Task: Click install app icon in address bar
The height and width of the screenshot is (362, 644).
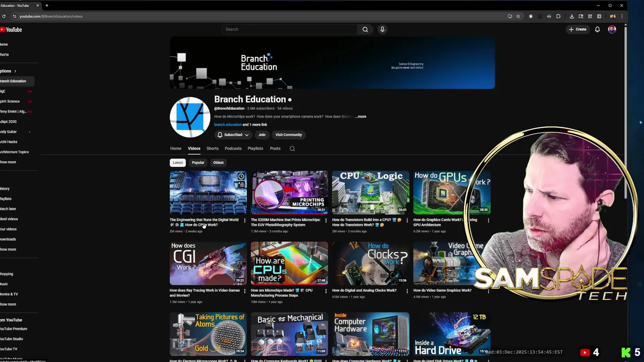Action: coord(510,16)
